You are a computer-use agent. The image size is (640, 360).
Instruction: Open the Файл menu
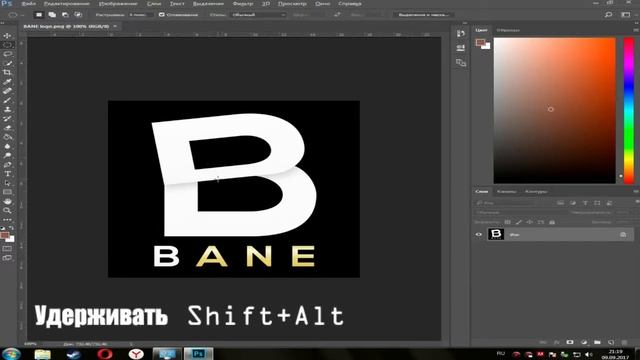coord(28,4)
